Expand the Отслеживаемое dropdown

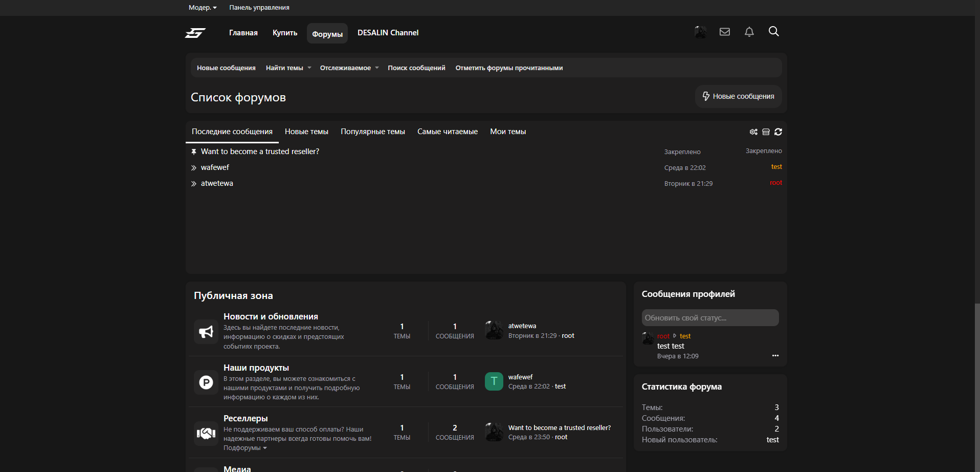pyautogui.click(x=349, y=68)
